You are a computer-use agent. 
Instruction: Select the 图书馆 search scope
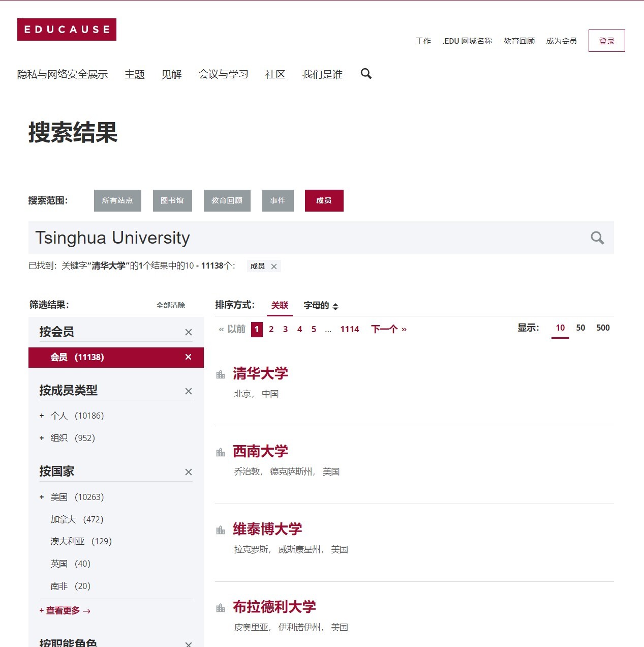172,200
